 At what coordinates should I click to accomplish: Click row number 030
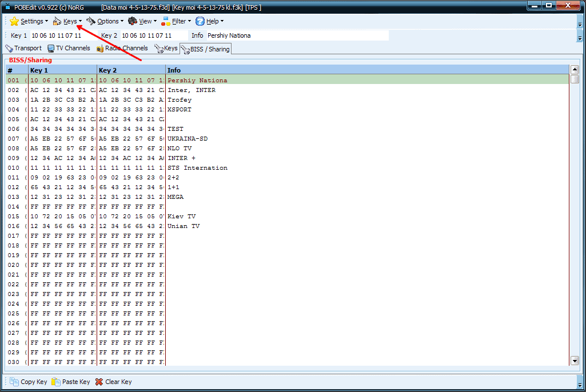pos(14,362)
